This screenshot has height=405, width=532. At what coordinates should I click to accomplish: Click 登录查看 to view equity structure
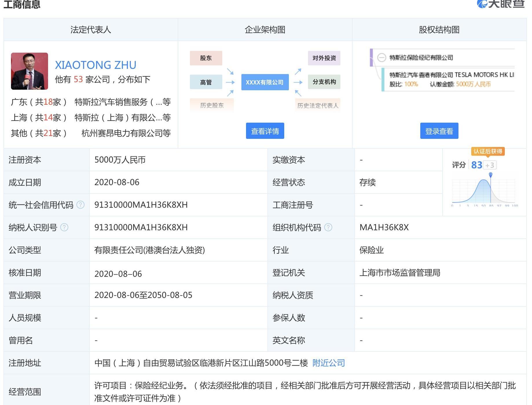[439, 131]
